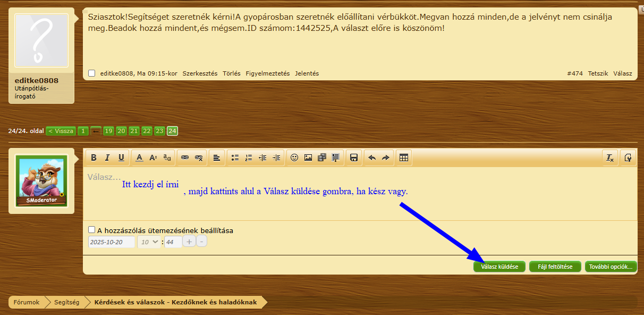Open the Segítség breadcrumb item
The image size is (644, 315).
click(66, 302)
